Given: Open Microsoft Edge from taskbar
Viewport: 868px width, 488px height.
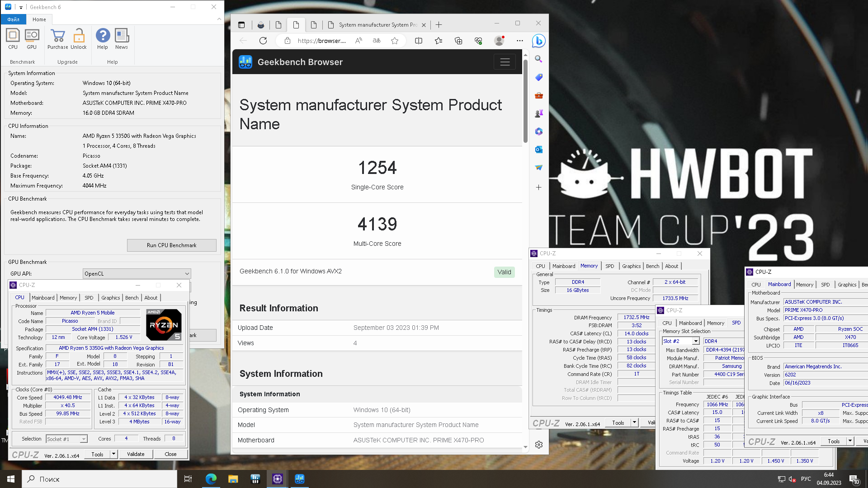Looking at the screenshot, I should coord(211,479).
